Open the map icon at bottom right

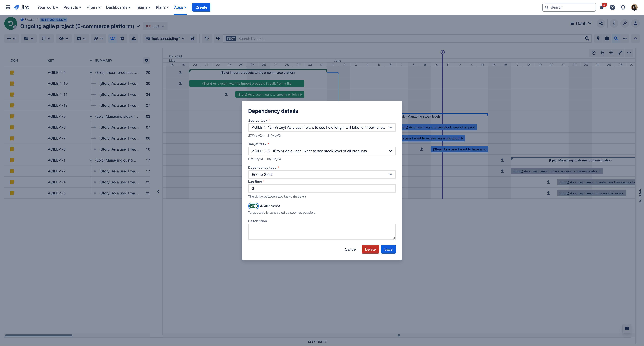coord(627,328)
